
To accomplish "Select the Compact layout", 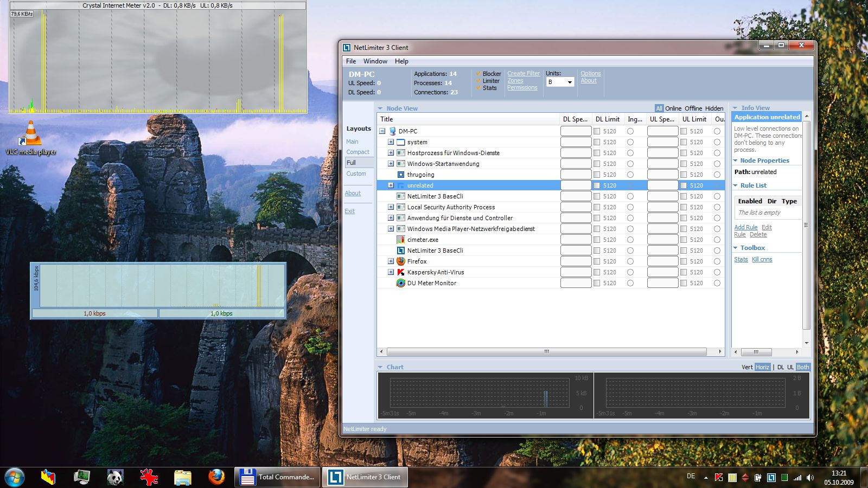I will tap(358, 152).
